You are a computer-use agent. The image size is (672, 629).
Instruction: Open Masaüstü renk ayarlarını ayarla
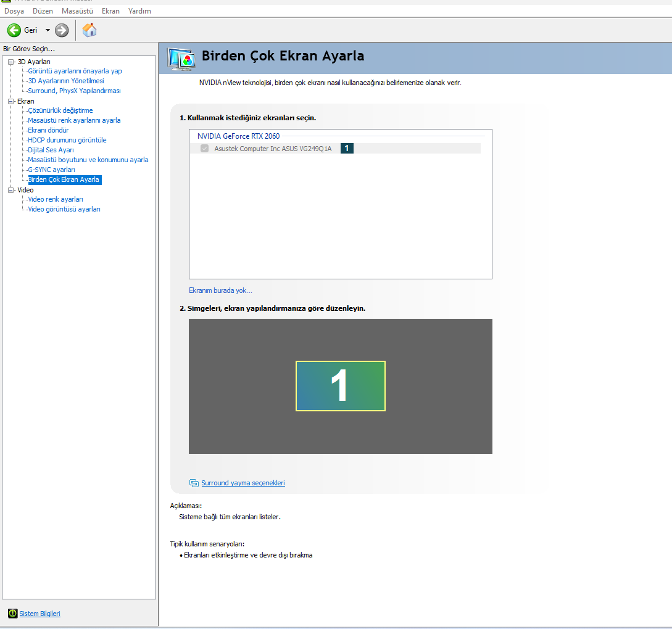coord(74,120)
